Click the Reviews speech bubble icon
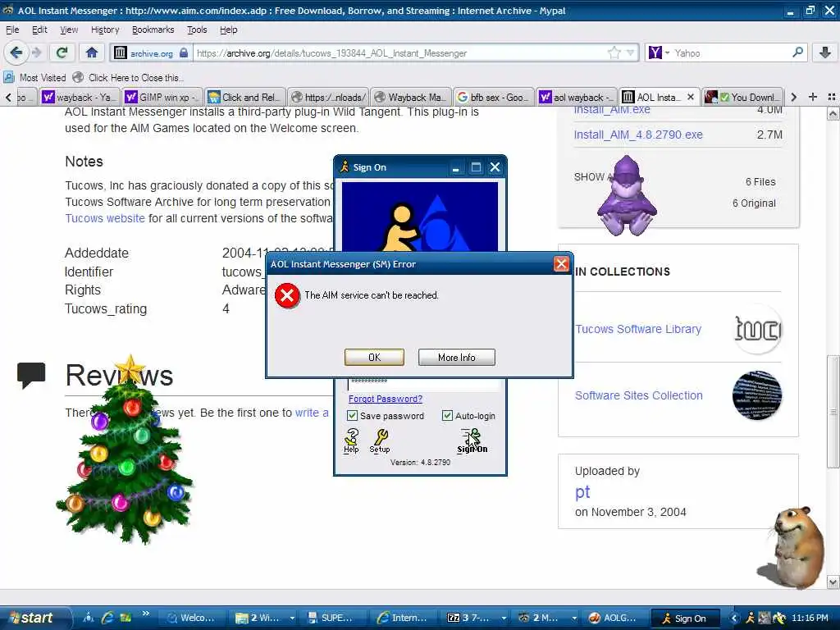Viewport: 840px width, 630px height. click(31, 375)
